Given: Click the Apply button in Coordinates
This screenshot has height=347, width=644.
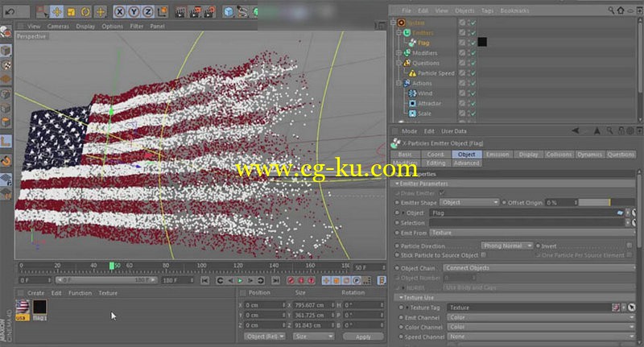Looking at the screenshot, I should (363, 337).
